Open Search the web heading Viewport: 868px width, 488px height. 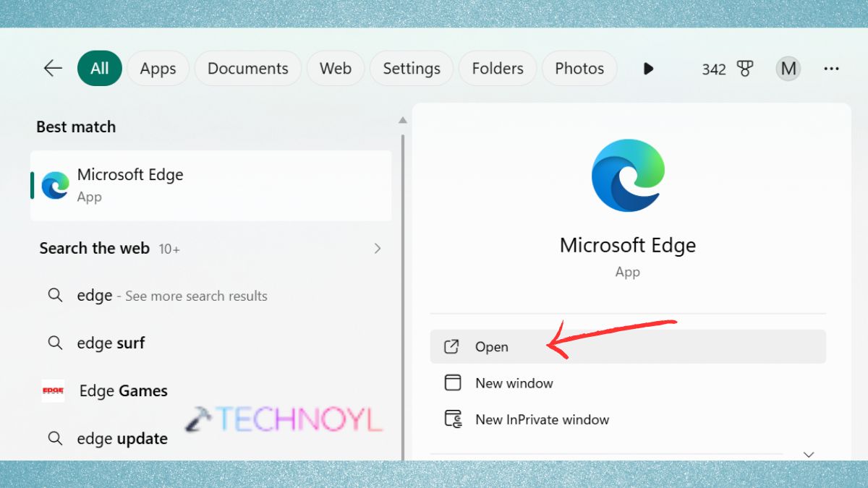[94, 248]
